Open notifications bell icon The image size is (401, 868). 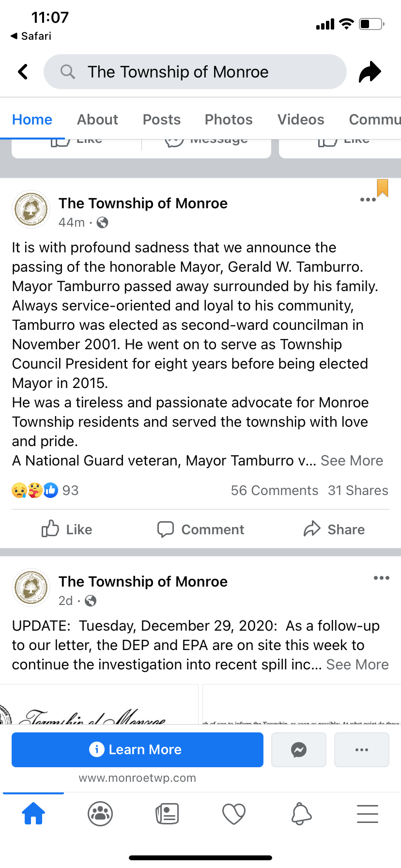[301, 813]
